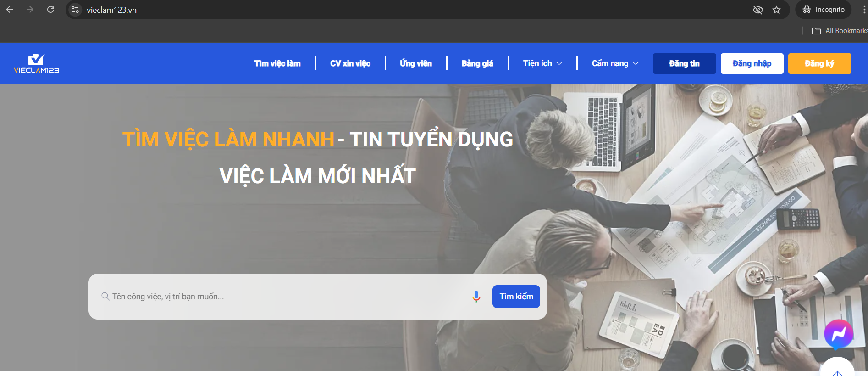868x376 pixels.
Task: Click the Đăng tin button
Action: click(x=684, y=63)
